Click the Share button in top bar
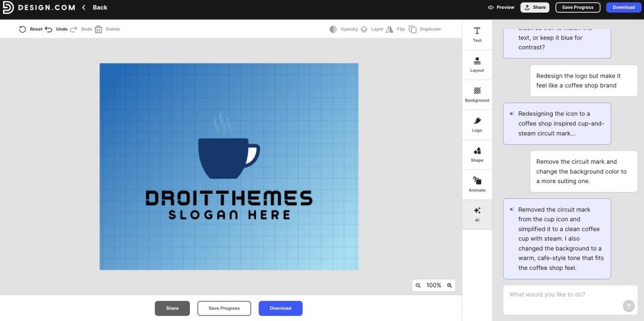 (x=535, y=8)
